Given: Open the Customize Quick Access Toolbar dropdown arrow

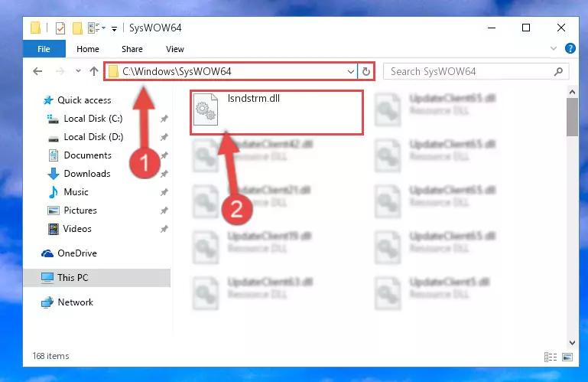Looking at the screenshot, I should pyautogui.click(x=115, y=28).
